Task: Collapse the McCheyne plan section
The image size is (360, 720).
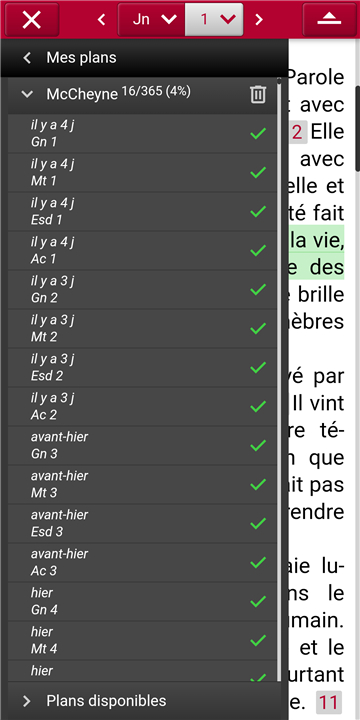Action: point(28,94)
